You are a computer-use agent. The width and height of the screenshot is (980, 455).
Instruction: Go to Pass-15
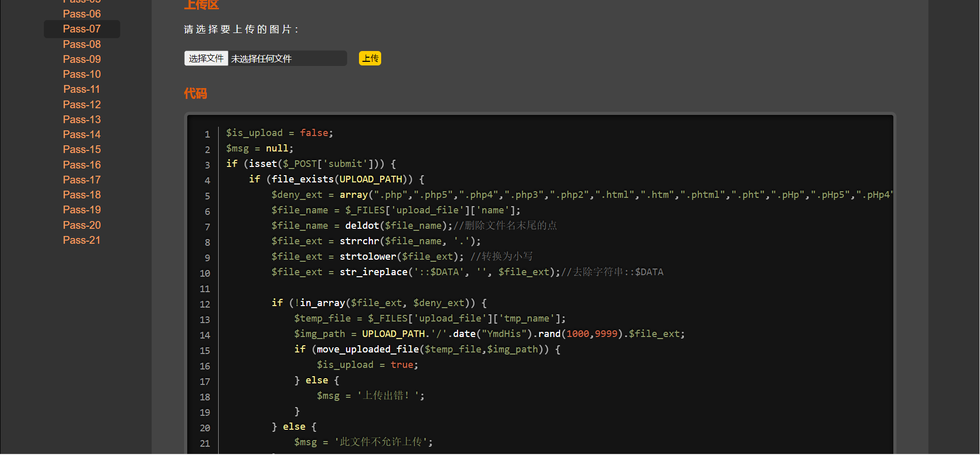tap(81, 149)
